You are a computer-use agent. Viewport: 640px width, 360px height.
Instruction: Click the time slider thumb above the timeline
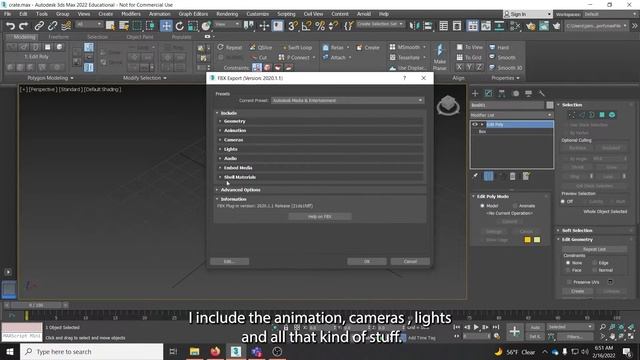point(37,305)
